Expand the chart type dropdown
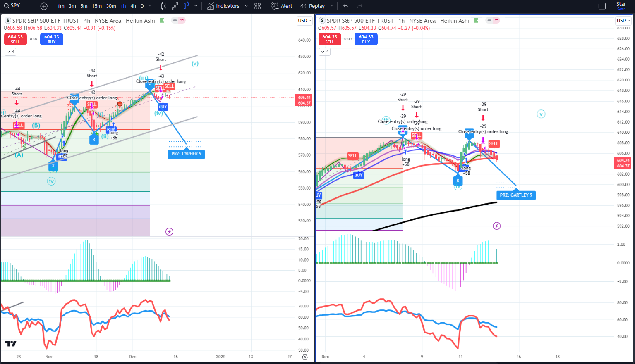Screen dimensions: 635x364 (196, 6)
